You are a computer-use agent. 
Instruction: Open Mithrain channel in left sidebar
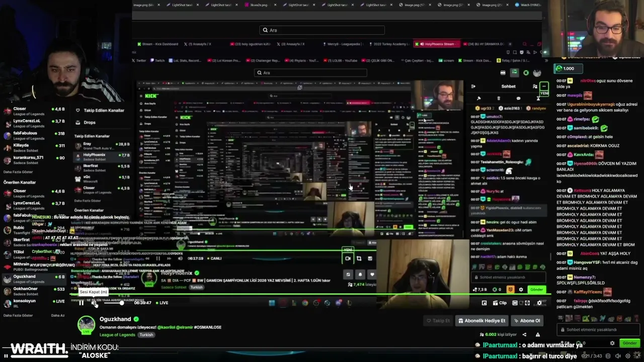pyautogui.click(x=34, y=266)
